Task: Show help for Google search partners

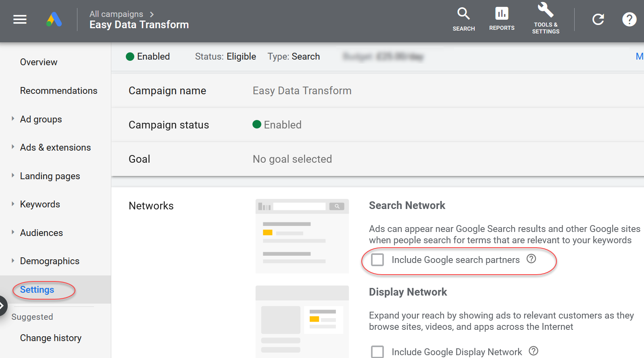Action: tap(531, 259)
